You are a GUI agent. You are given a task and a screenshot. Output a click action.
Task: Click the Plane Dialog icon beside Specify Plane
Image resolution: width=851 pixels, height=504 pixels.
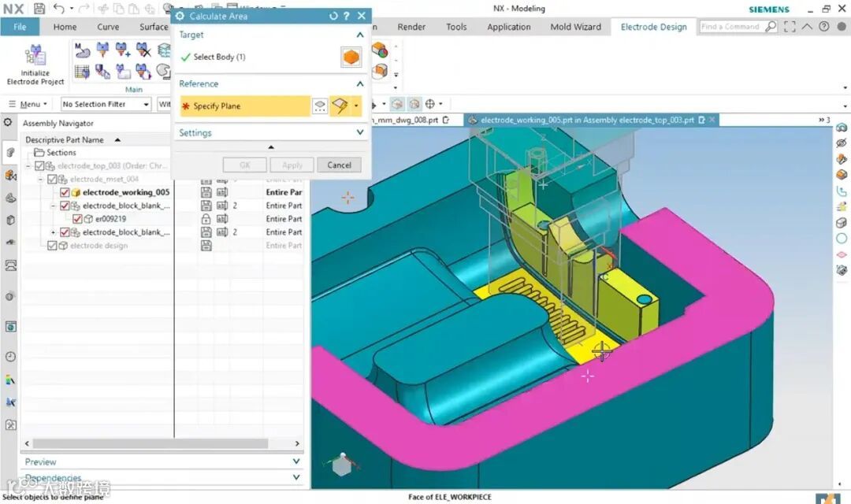click(x=320, y=106)
